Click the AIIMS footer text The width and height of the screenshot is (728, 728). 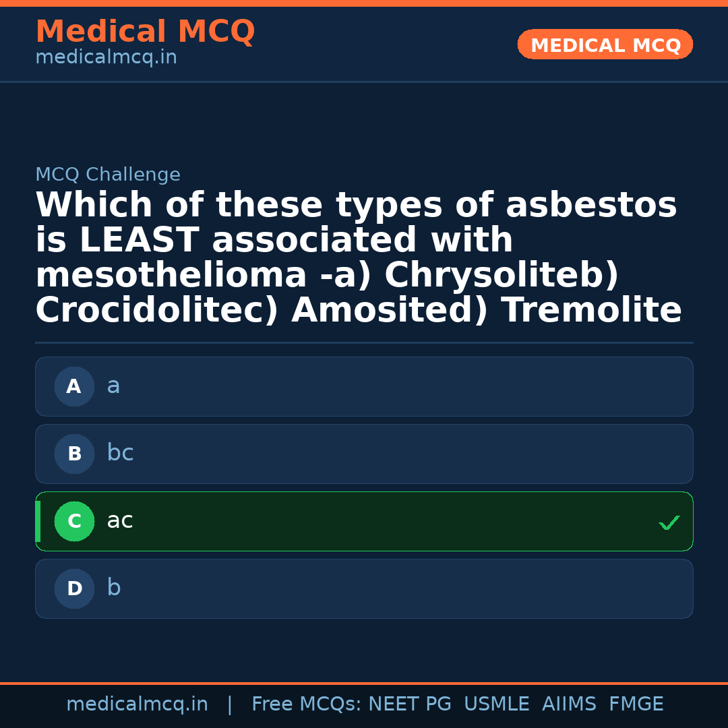point(569,704)
